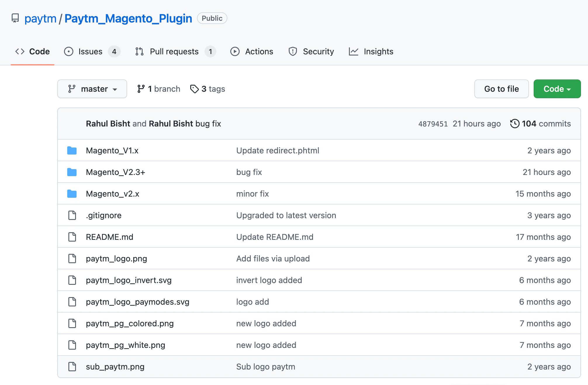Viewport: 588px width, 385px height.
Task: Open the Insights tab
Action: point(371,51)
